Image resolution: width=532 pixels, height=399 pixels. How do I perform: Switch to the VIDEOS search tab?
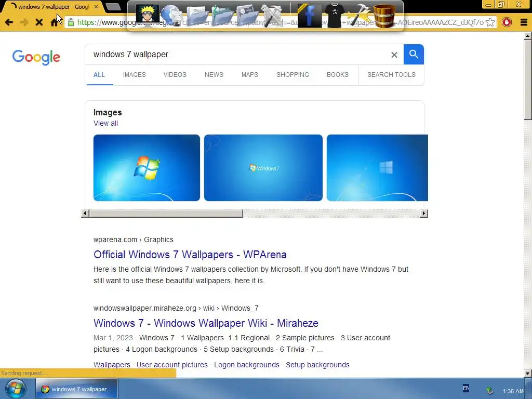(x=175, y=75)
